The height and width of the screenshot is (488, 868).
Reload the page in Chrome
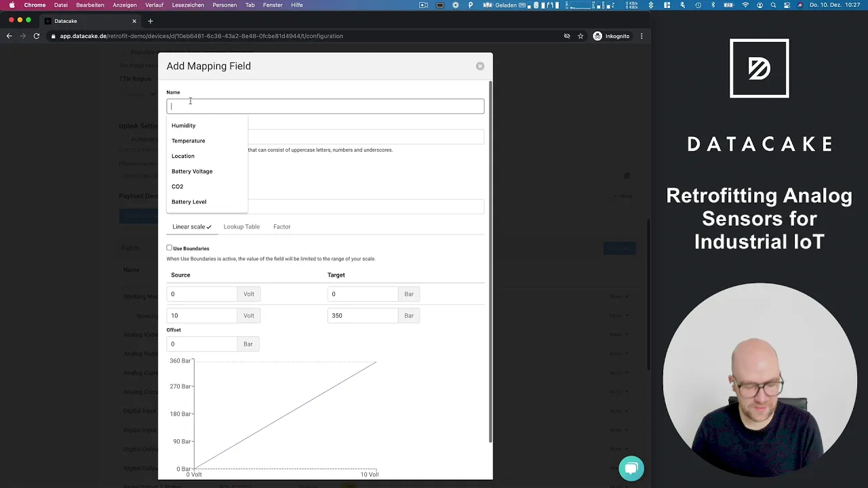37,36
